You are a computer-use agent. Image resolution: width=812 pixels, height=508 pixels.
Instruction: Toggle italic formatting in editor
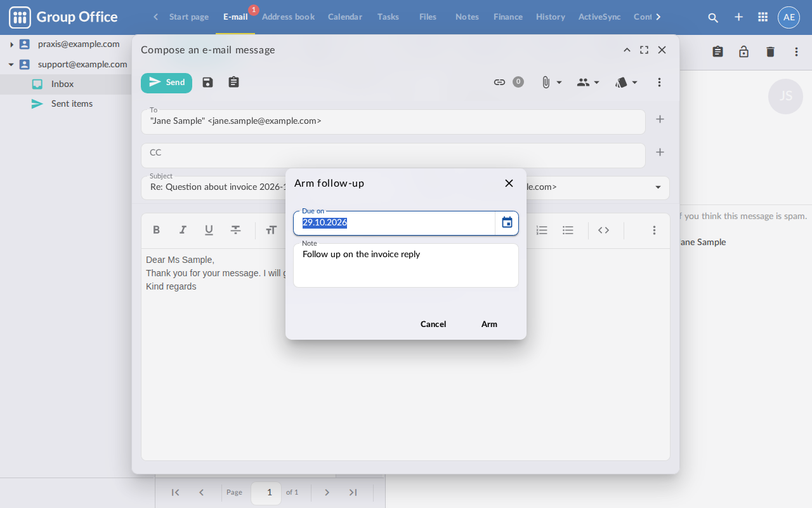[183, 231]
